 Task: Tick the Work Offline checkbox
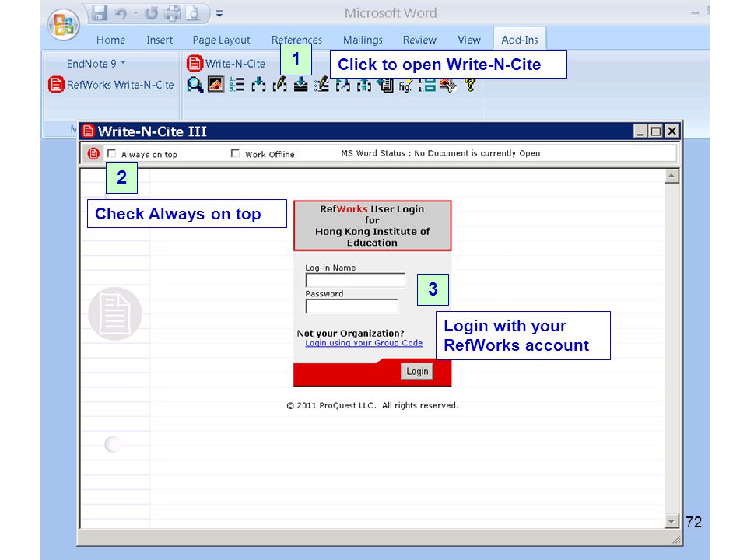[235, 153]
